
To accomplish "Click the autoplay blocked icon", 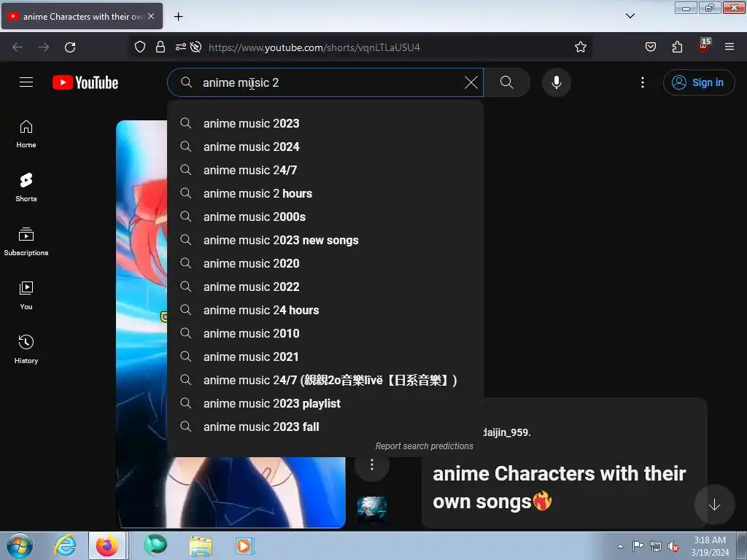I will click(196, 47).
